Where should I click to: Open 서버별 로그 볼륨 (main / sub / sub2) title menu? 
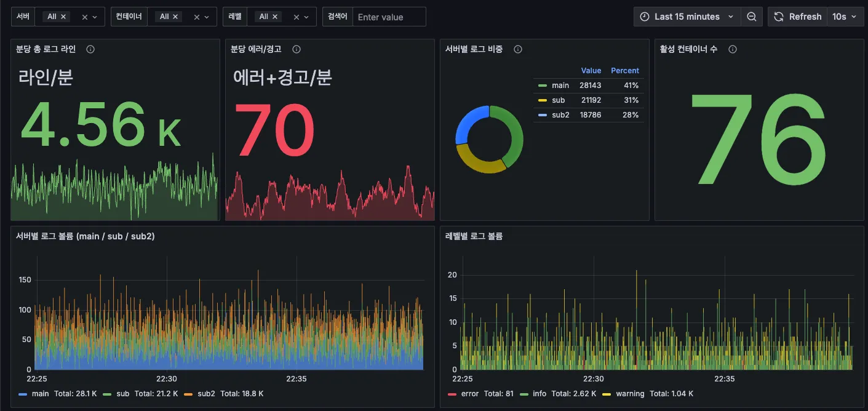pos(85,236)
